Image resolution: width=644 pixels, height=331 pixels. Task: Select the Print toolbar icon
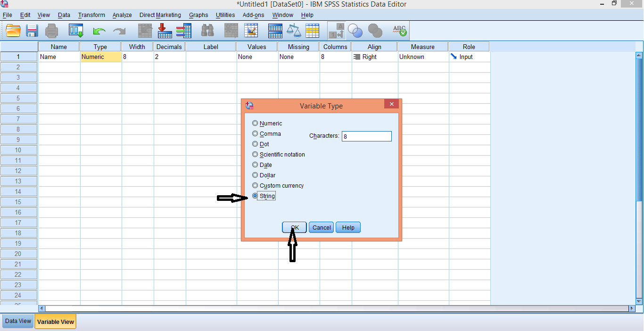click(51, 30)
